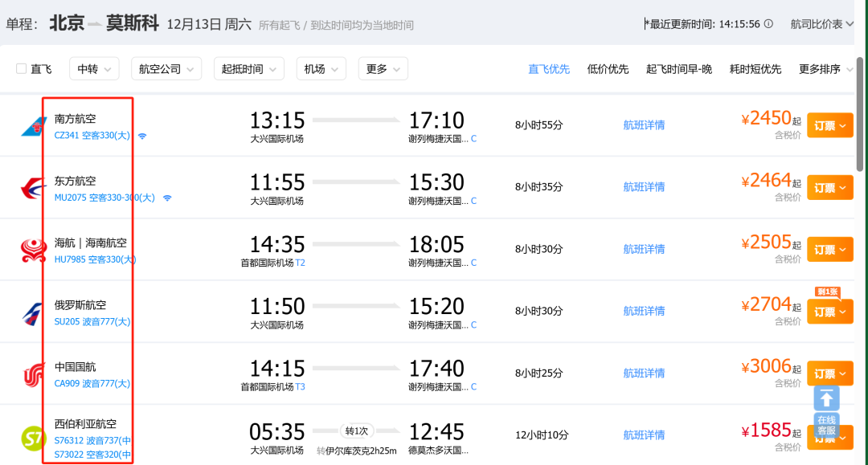Click the WiFi icon beside flight MU2075

[167, 198]
